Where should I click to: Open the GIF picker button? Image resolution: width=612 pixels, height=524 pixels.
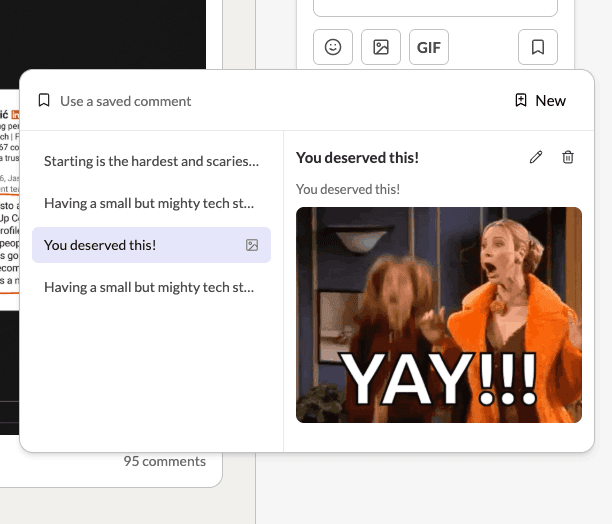pos(429,47)
